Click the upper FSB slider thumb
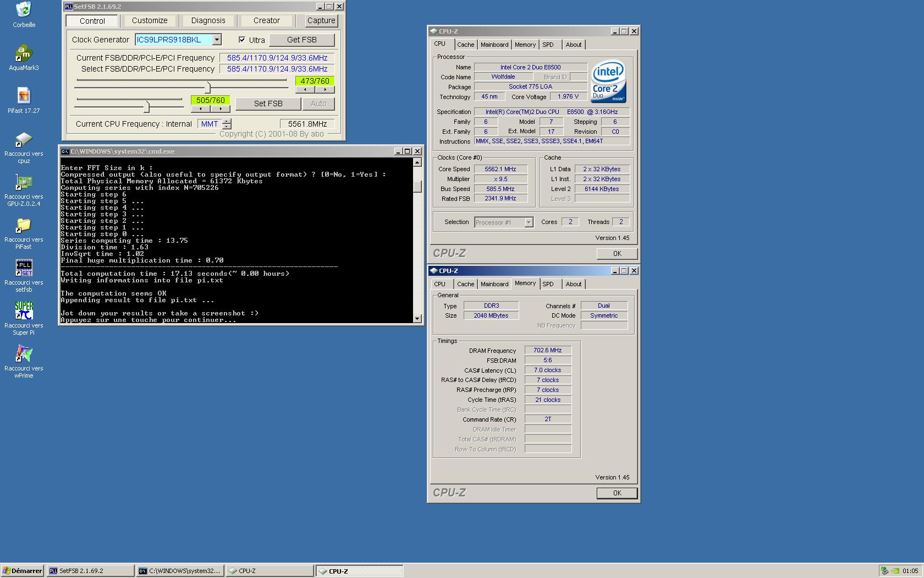The image size is (924, 578). click(208, 87)
